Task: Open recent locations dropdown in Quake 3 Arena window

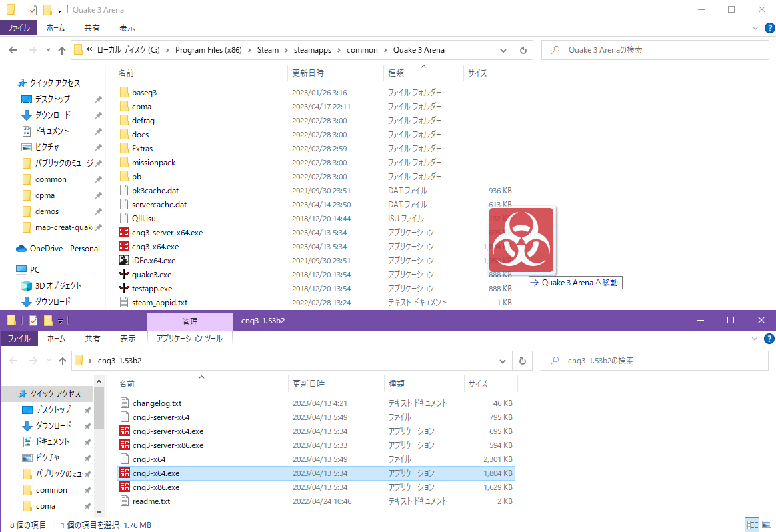Action: pos(48,50)
